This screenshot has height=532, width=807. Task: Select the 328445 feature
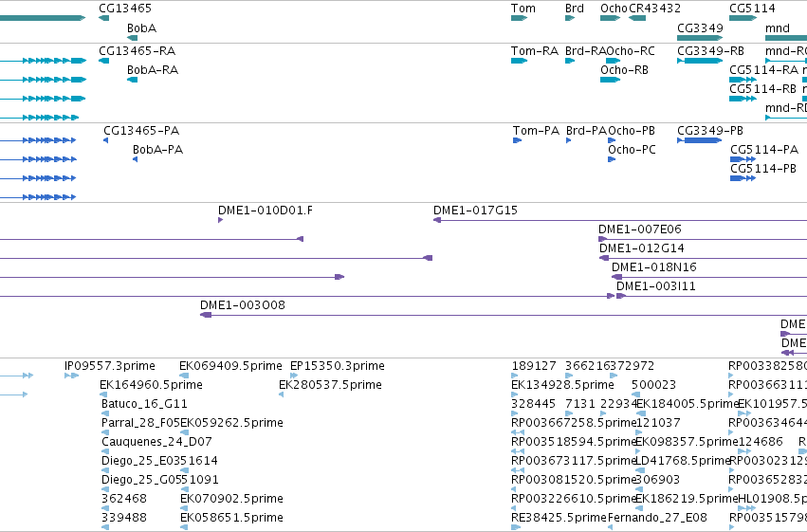515,413
